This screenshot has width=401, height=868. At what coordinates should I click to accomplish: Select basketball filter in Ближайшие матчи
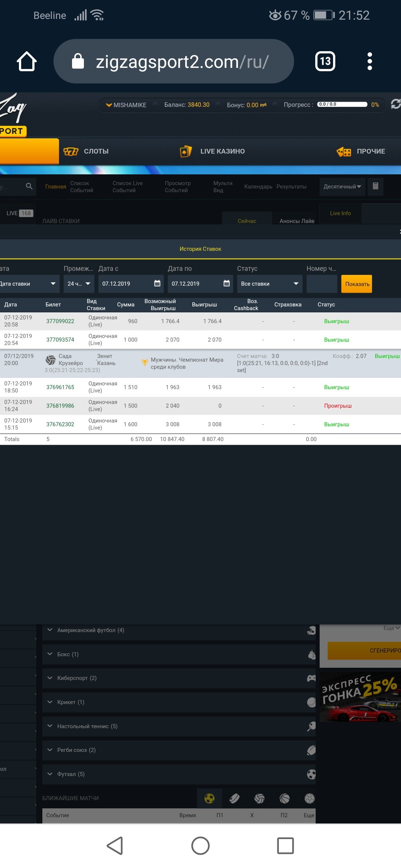point(284,798)
